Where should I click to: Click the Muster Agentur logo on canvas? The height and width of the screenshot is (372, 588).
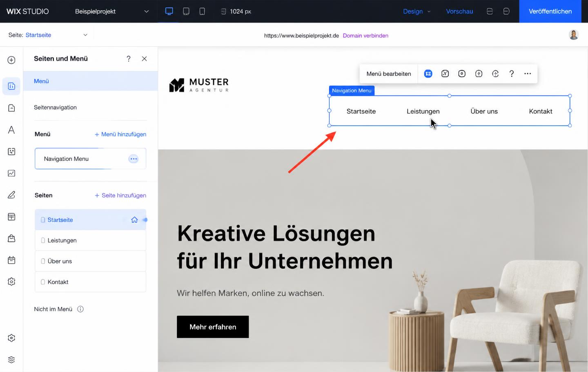[x=199, y=85]
